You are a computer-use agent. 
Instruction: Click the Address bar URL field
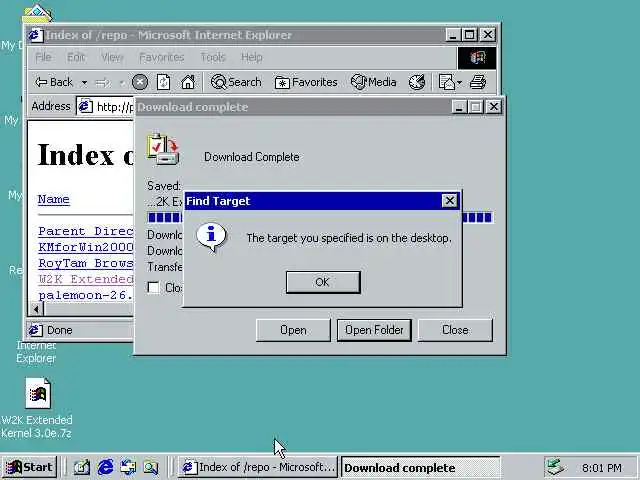point(105,107)
